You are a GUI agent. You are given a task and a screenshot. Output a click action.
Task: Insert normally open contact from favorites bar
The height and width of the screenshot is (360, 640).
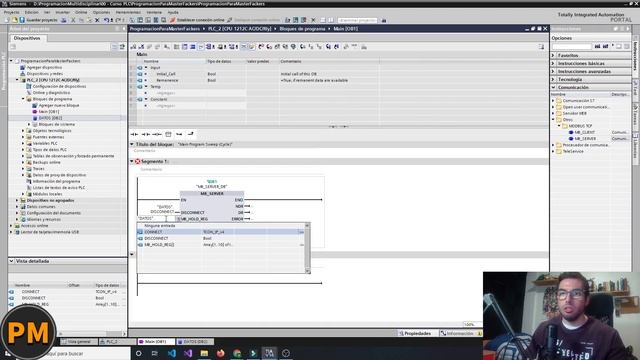click(x=134, y=134)
